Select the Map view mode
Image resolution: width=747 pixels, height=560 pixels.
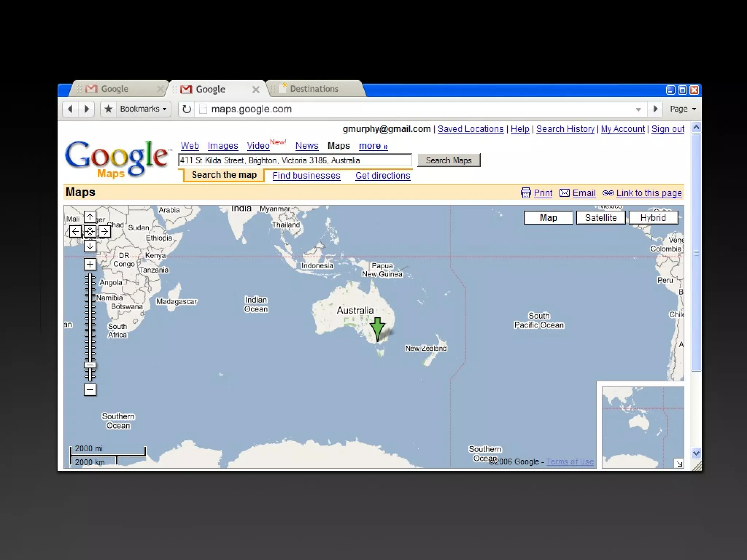548,218
